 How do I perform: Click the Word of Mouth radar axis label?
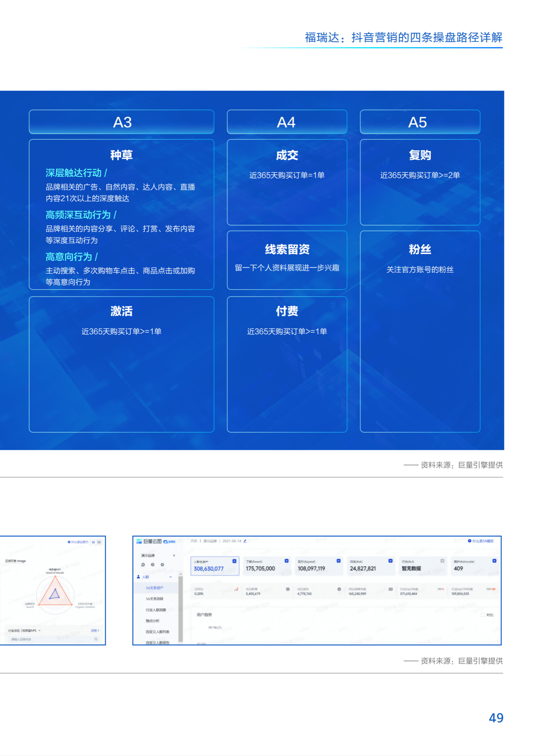tap(55, 573)
